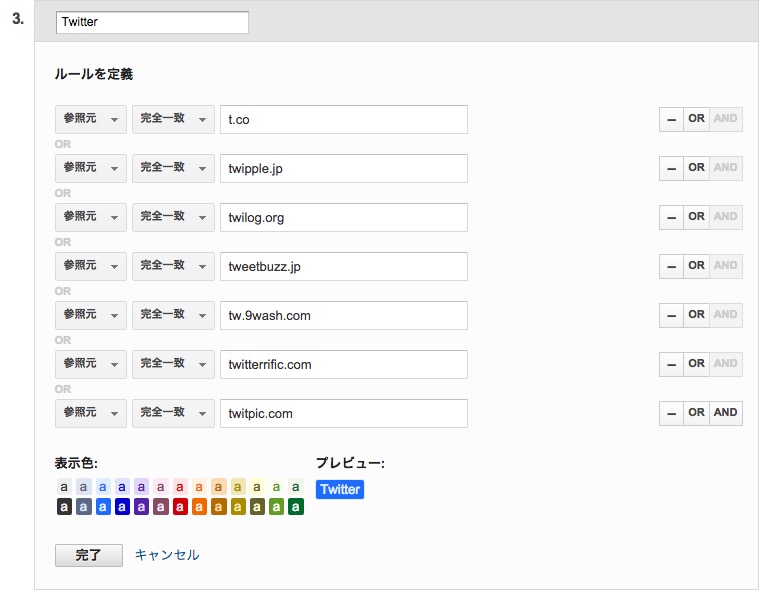The width and height of the screenshot is (765, 594).
Task: Click OR button on the twitterrific.com row
Action: click(x=696, y=364)
